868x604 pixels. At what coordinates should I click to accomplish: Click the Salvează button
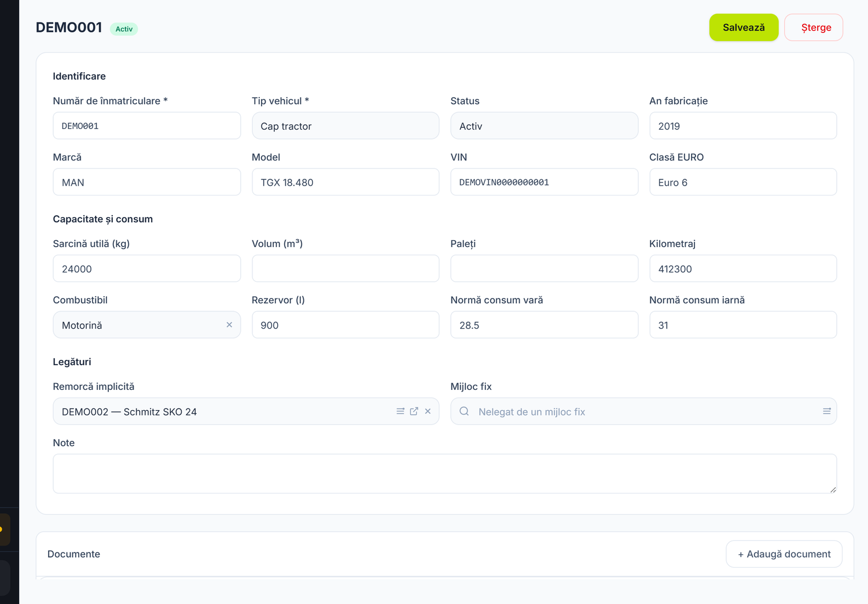click(x=744, y=27)
